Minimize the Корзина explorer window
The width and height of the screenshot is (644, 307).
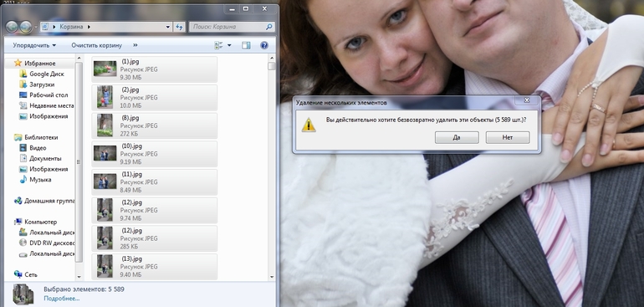click(232, 8)
